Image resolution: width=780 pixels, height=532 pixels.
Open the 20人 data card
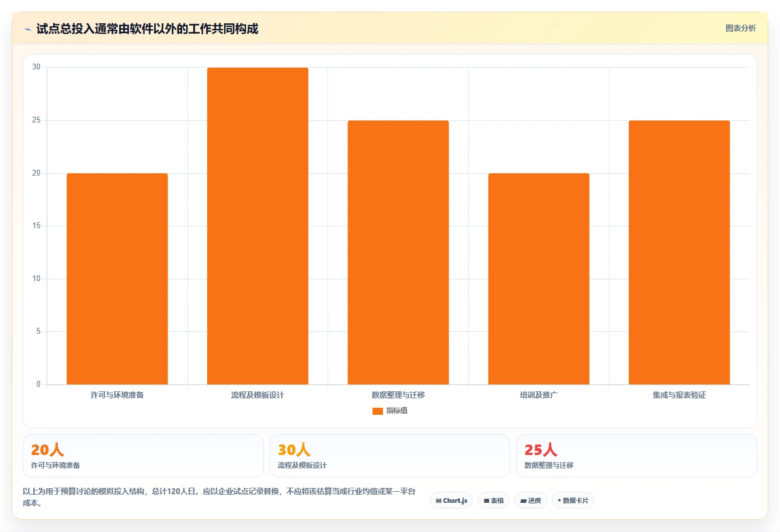(143, 456)
